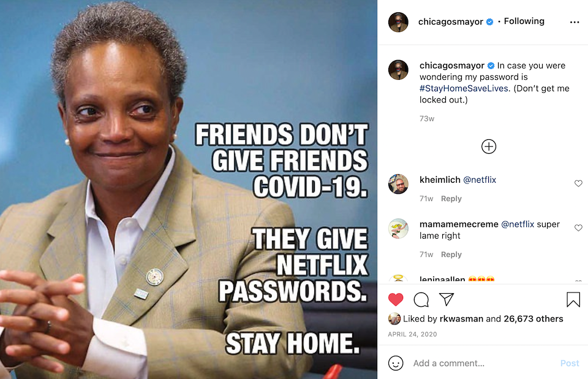Click Following next to chicagosmayor
This screenshot has width=588, height=379.
(x=524, y=21)
